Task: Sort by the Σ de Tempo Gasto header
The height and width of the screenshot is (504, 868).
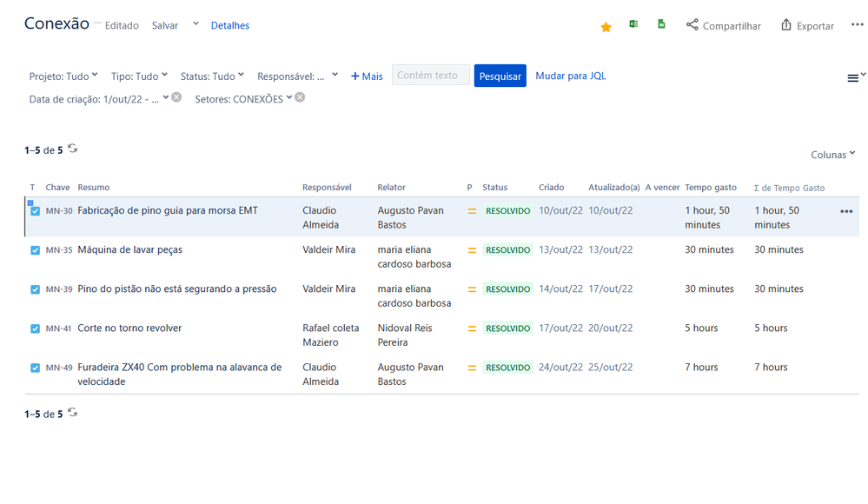Action: pos(789,188)
